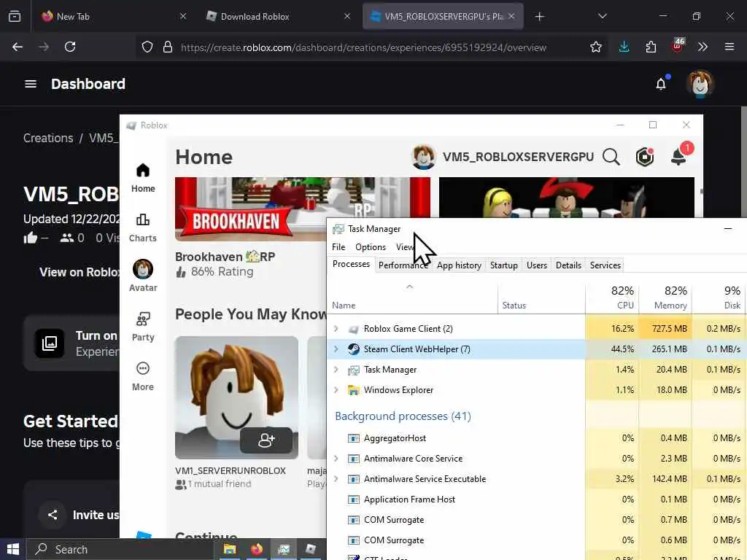The width and height of the screenshot is (747, 560).
Task: Click the Windows taskbar Search box
Action: pos(119,550)
